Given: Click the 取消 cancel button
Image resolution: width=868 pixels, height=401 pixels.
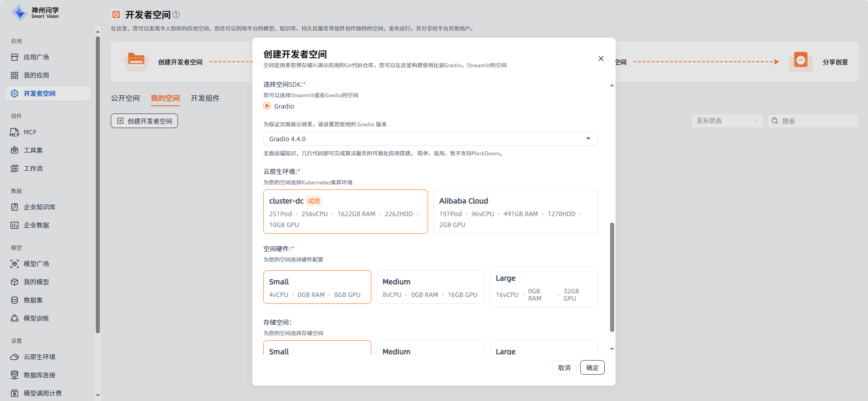Looking at the screenshot, I should tap(564, 368).
